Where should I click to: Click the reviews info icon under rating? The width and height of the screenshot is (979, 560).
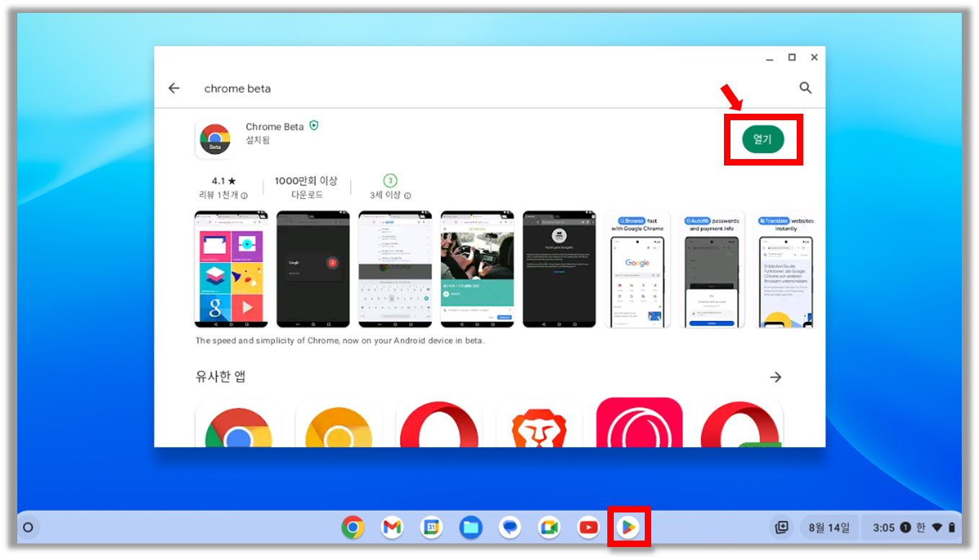(244, 196)
